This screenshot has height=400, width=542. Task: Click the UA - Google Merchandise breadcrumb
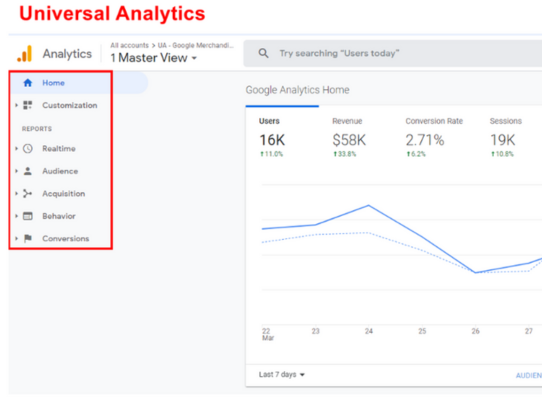click(x=195, y=45)
